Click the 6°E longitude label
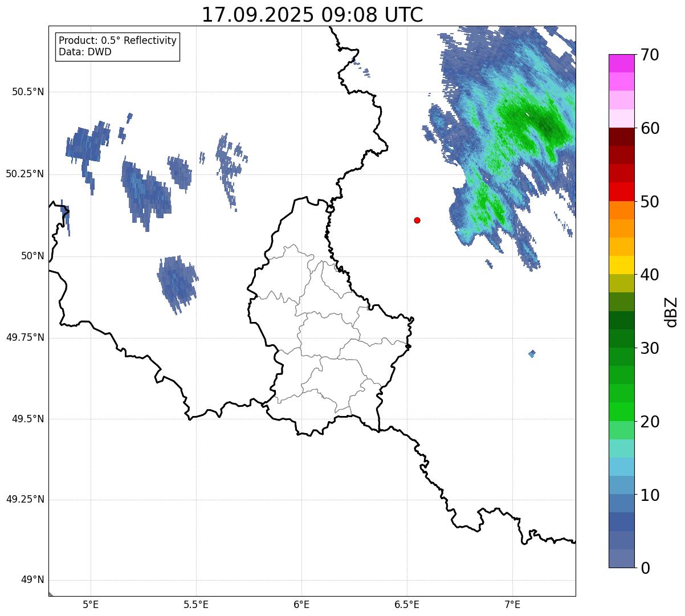The width and height of the screenshot is (685, 616). pos(301,605)
